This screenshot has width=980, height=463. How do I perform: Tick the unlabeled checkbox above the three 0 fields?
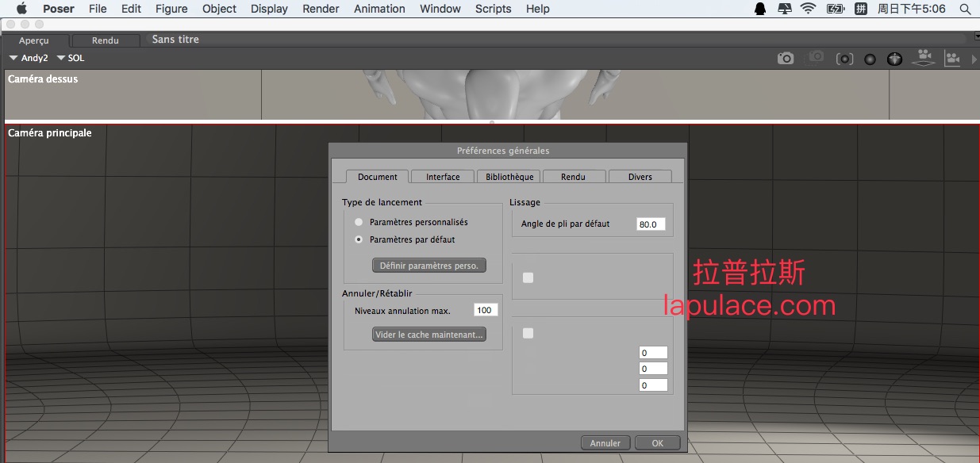click(x=528, y=334)
